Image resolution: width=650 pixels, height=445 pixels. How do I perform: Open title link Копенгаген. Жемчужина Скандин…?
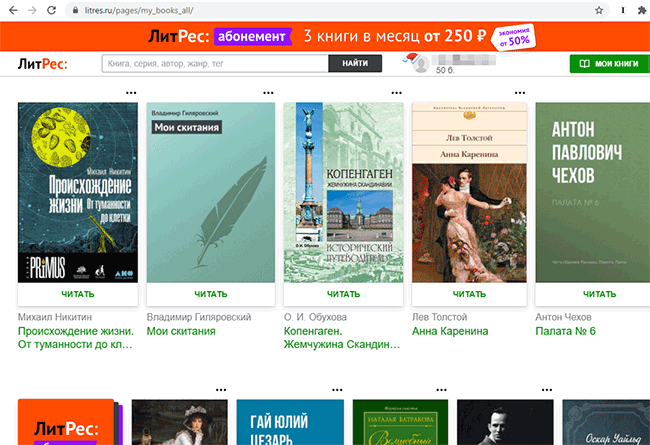click(342, 338)
